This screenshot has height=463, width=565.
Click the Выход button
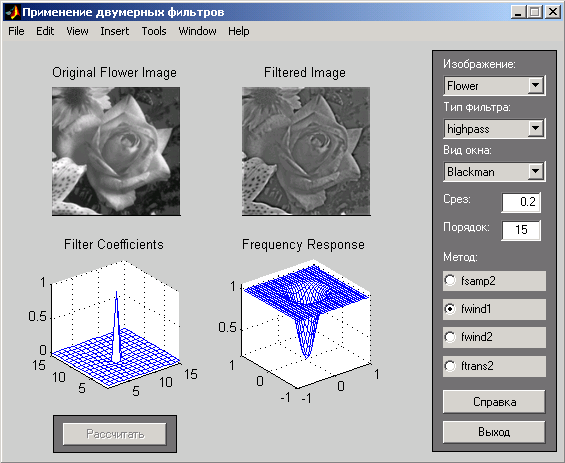(494, 432)
